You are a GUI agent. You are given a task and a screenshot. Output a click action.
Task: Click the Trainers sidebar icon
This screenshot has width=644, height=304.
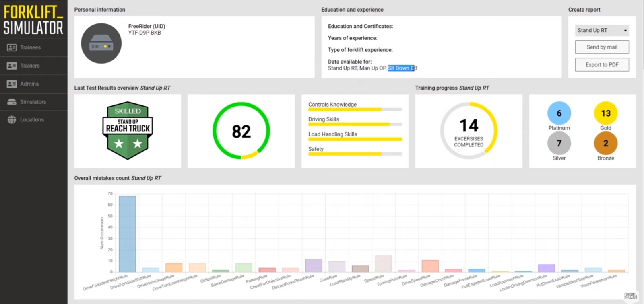(12, 66)
